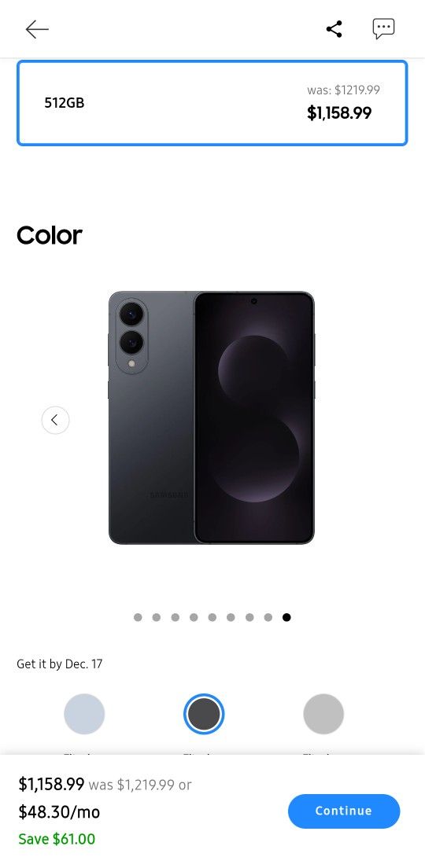The height and width of the screenshot is (868, 425).
Task: Show previous phone image with left chevron
Action: (55, 420)
